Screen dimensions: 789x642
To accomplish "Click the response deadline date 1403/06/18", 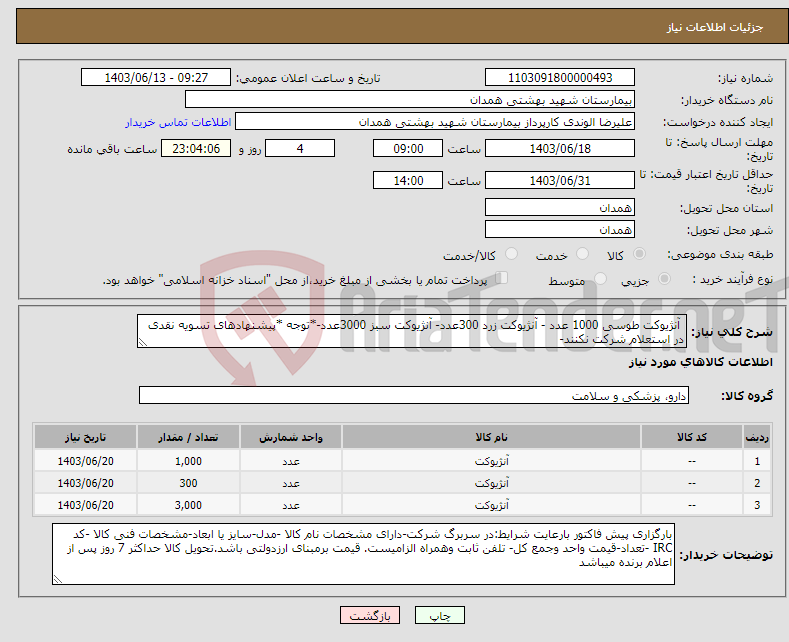I will tap(560, 148).
